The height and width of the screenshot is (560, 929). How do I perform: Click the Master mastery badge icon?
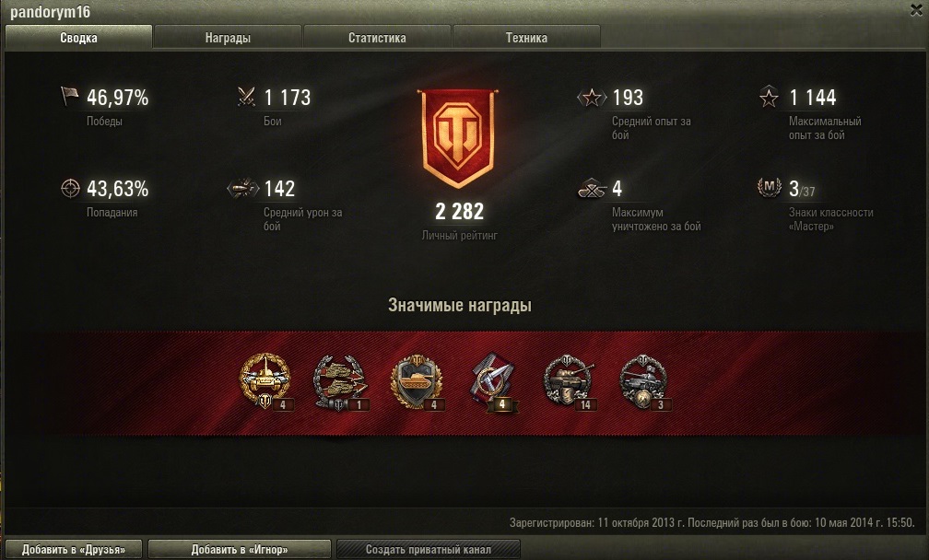click(x=769, y=188)
